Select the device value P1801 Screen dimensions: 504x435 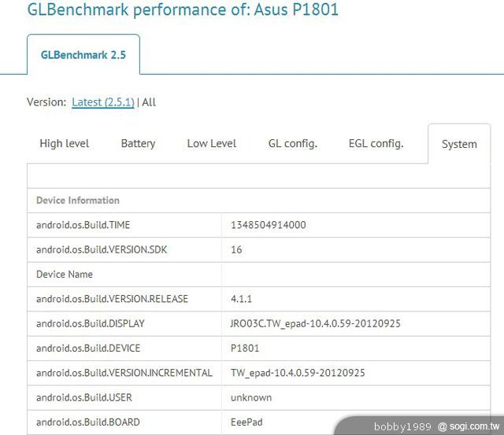[245, 348]
